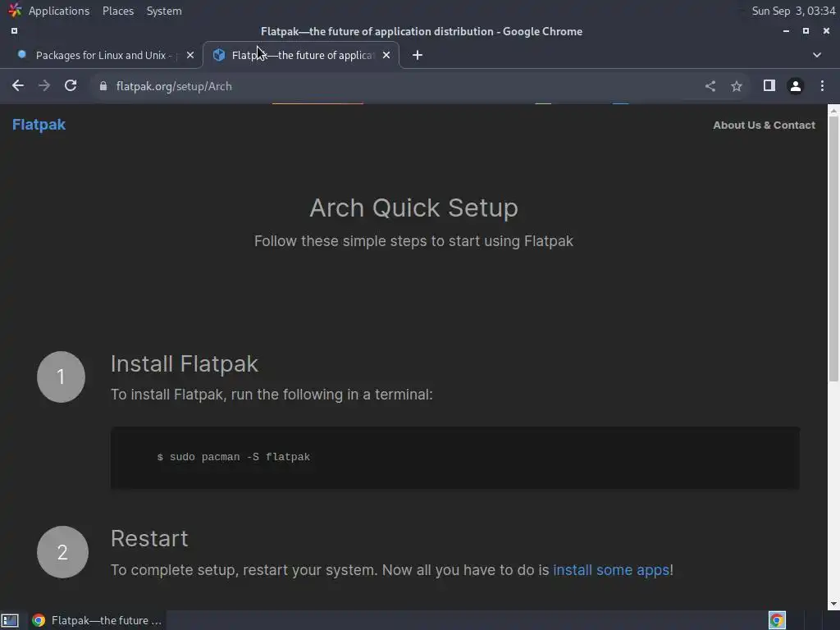Open the window menu icon in title bar
The width and height of the screenshot is (840, 630).
point(15,31)
